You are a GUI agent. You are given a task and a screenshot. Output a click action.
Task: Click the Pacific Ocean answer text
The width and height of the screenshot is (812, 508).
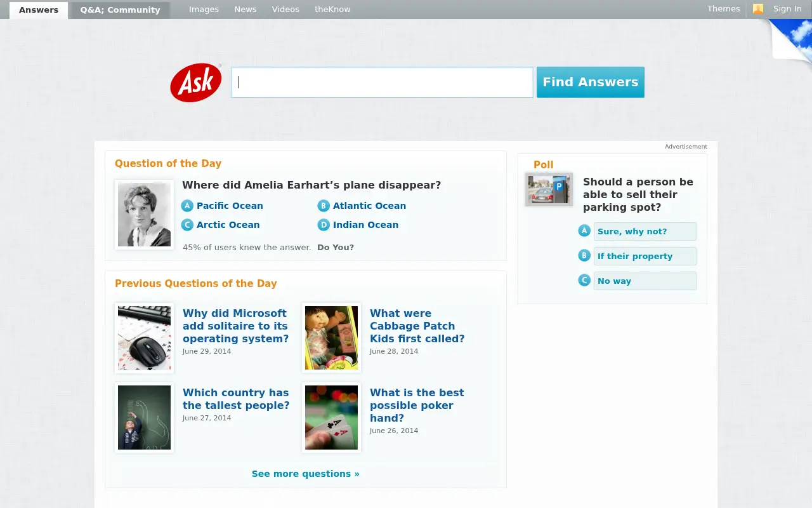(x=230, y=206)
